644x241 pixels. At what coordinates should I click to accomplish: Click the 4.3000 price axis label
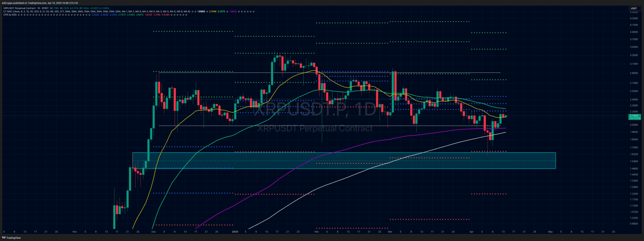[634, 19]
